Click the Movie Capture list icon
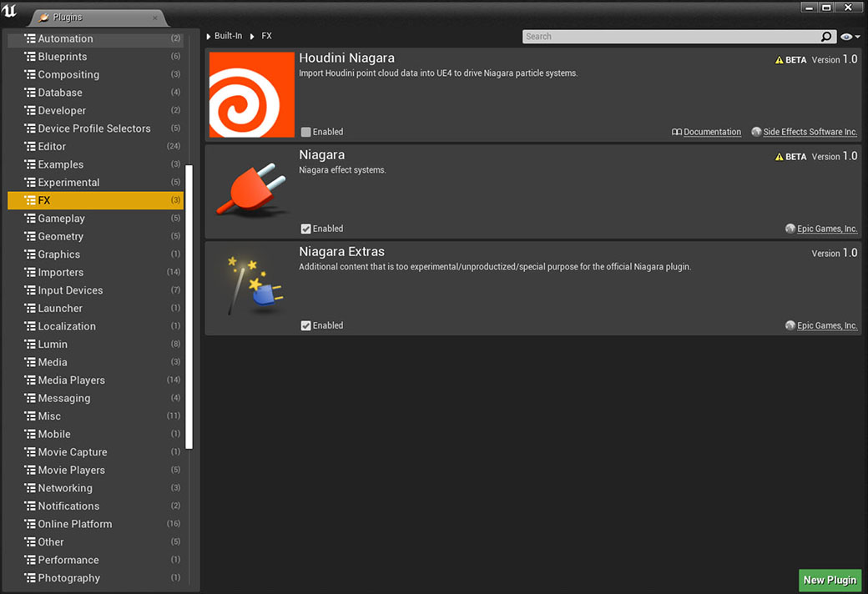 click(30, 451)
